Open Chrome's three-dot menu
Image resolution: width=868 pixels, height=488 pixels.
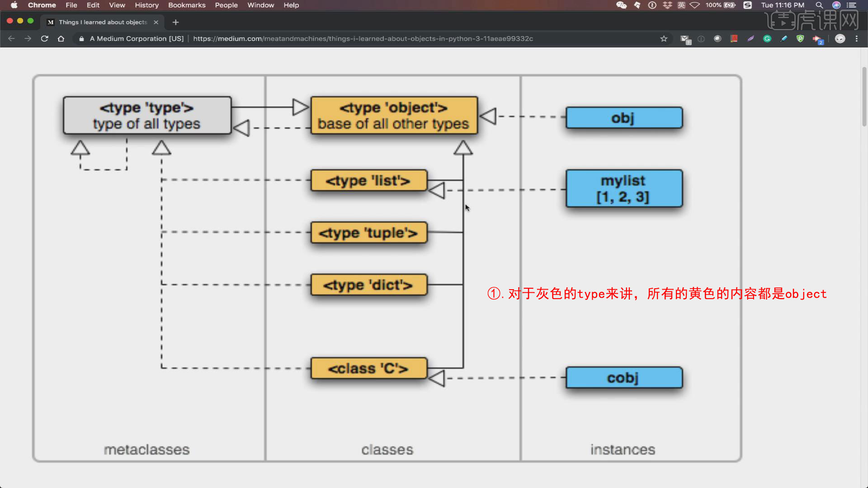click(857, 39)
